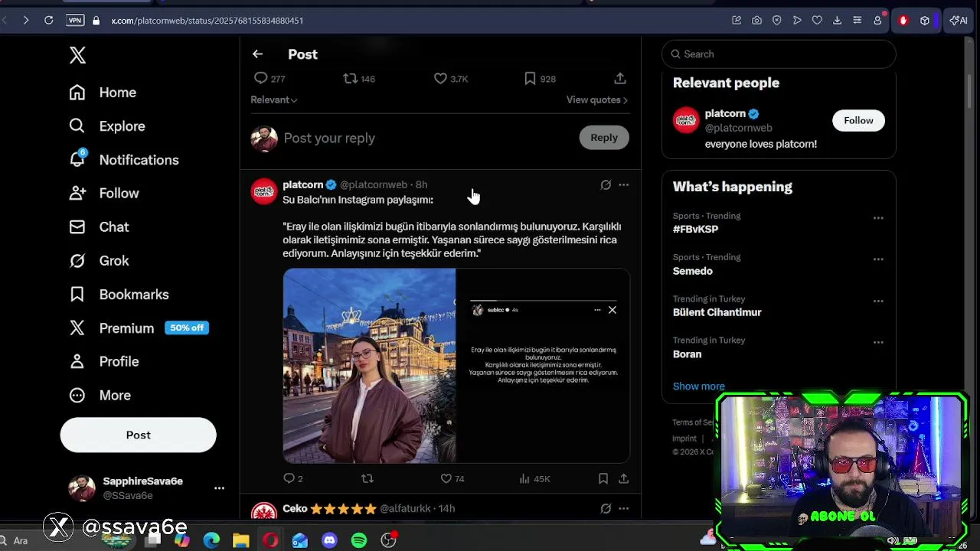Click the Reply button
The width and height of the screenshot is (980, 551).
pyautogui.click(x=604, y=138)
